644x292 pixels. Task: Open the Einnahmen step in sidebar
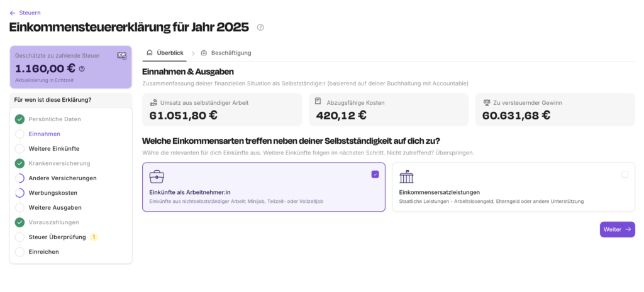(x=45, y=134)
